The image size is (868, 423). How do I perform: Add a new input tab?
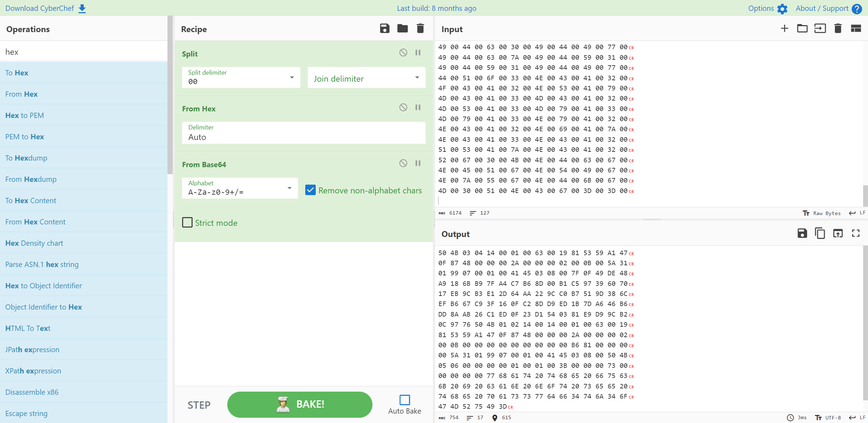click(784, 29)
